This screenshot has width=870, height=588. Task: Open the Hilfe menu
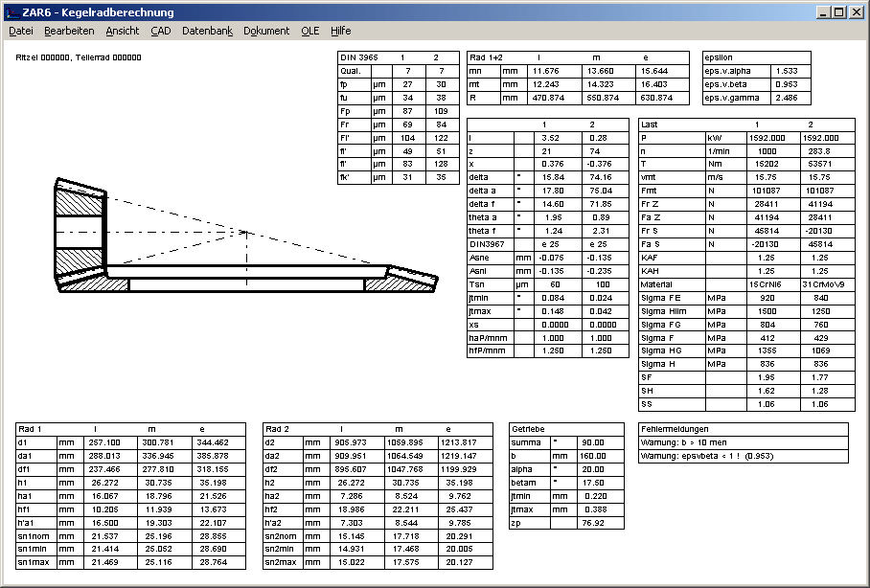tap(341, 31)
